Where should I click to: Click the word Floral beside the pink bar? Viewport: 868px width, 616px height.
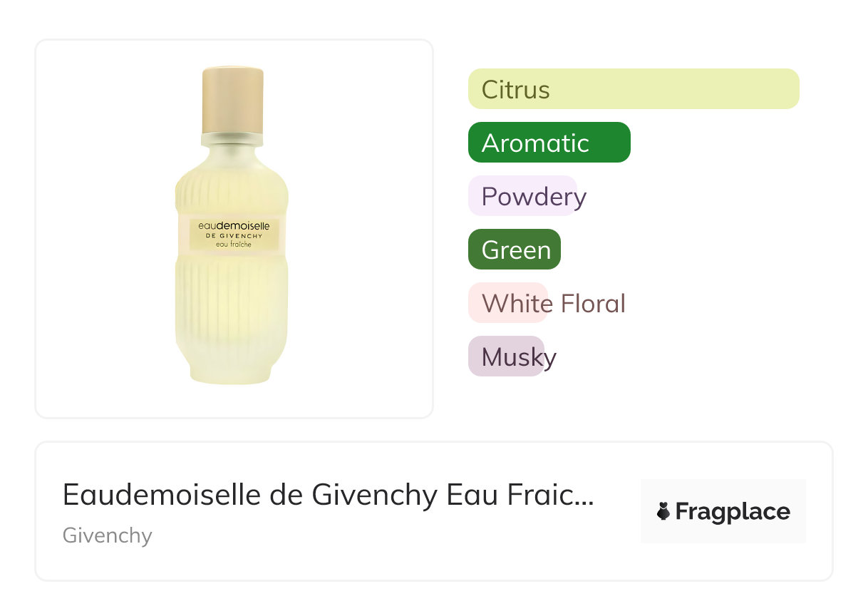point(593,304)
